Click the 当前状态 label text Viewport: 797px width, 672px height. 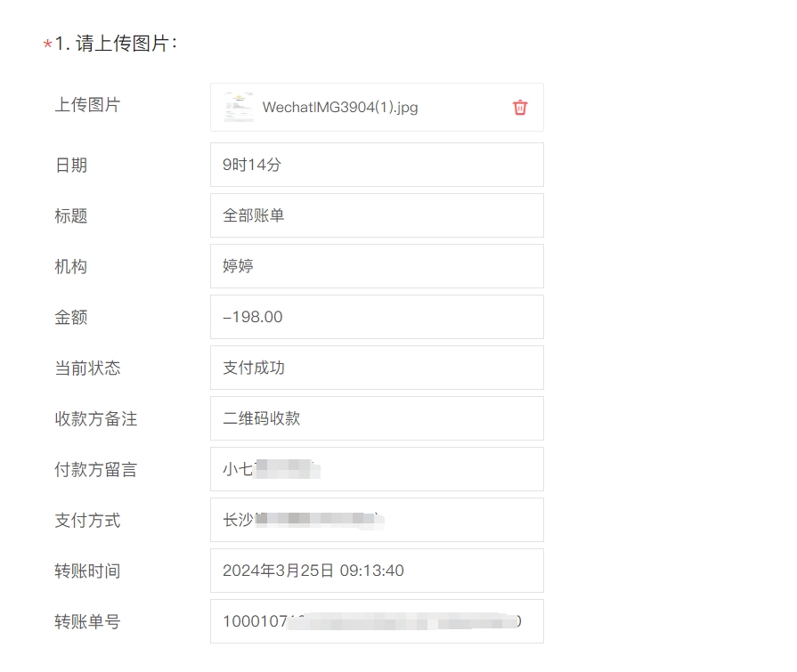pos(87,368)
